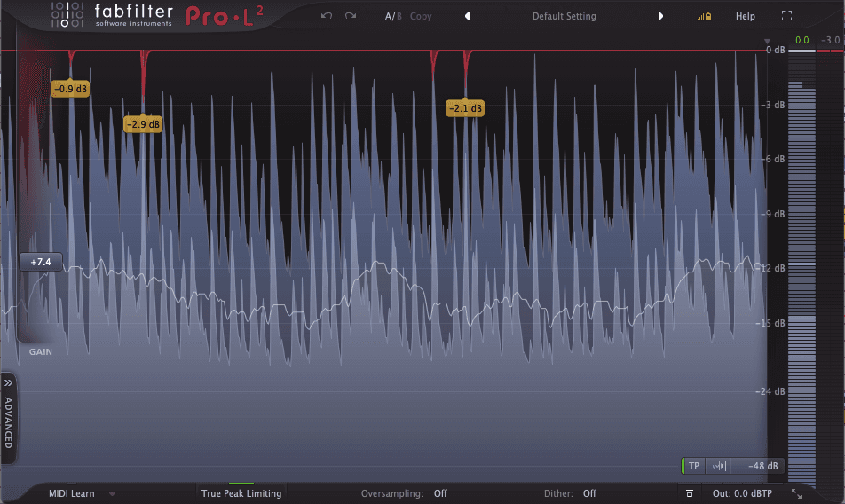845x504 pixels.
Task: Click the resize arrows icon in corner
Action: tap(796, 493)
